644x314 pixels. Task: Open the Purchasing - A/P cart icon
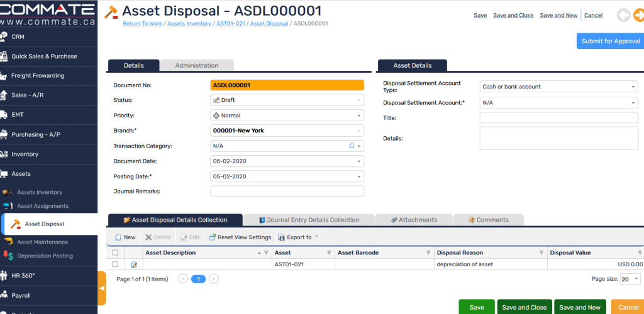(4, 134)
